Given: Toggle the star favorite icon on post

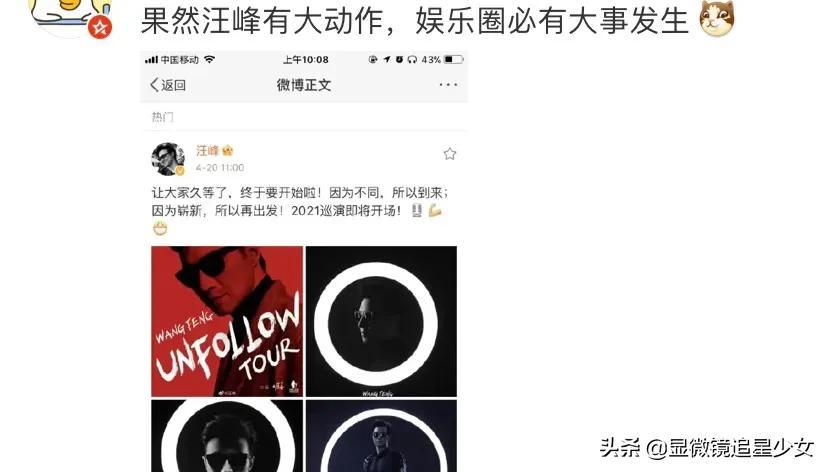Looking at the screenshot, I should click(449, 154).
